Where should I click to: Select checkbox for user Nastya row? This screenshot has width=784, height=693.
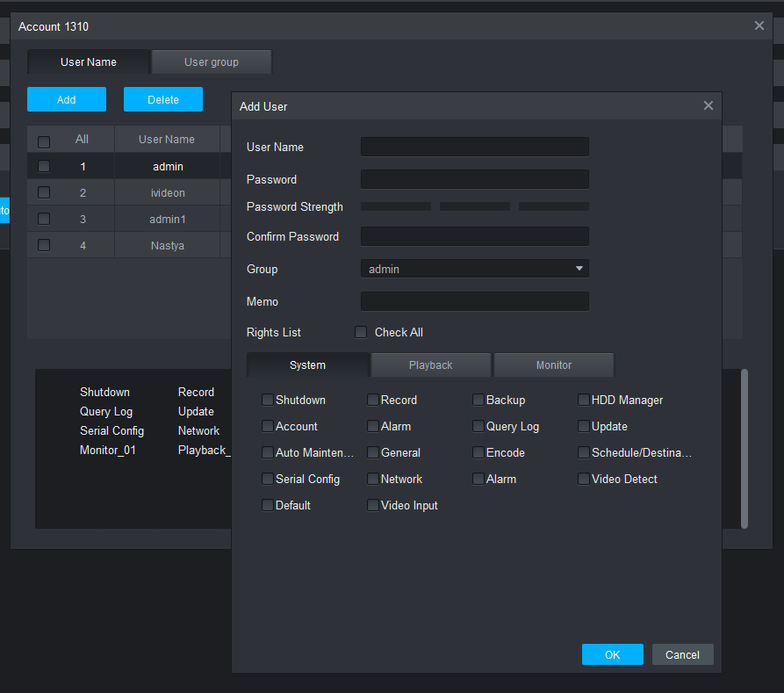click(44, 245)
